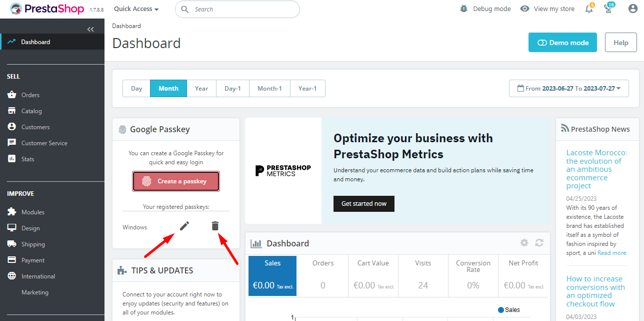644x321 pixels.
Task: Click the blue Sales legend dot
Action: click(501, 310)
